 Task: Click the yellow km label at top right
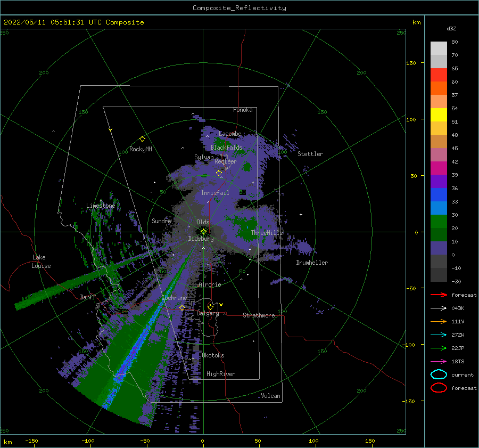(x=416, y=22)
